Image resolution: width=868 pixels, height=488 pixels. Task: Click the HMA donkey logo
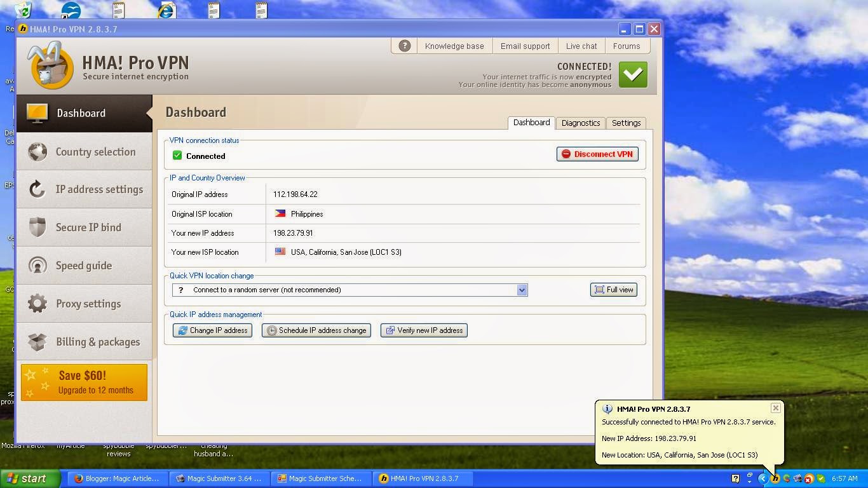click(50, 64)
